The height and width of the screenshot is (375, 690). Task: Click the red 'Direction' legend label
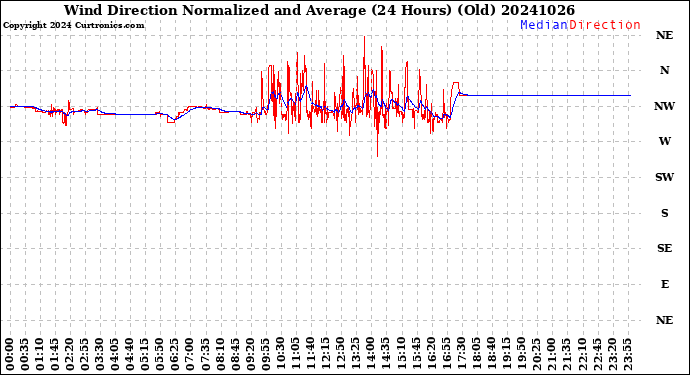605,25
